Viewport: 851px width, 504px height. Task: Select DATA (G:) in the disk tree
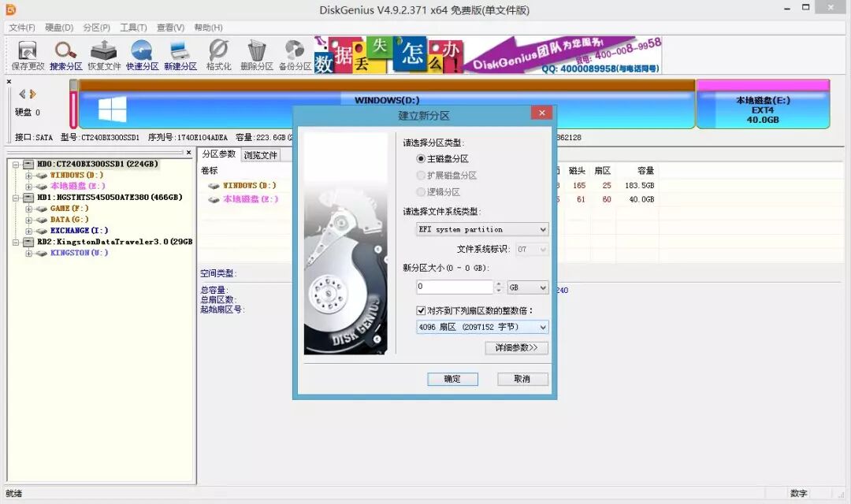69,220
